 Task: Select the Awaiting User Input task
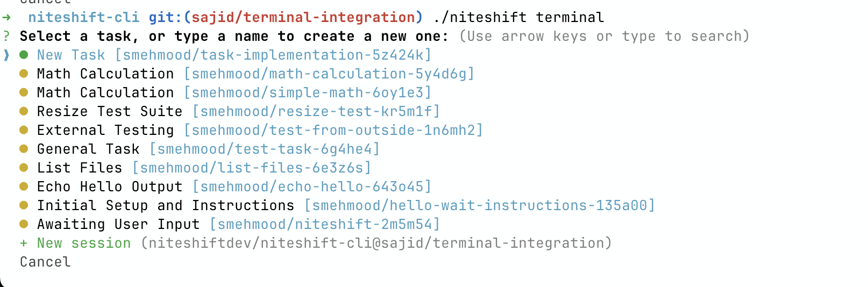coord(118,224)
